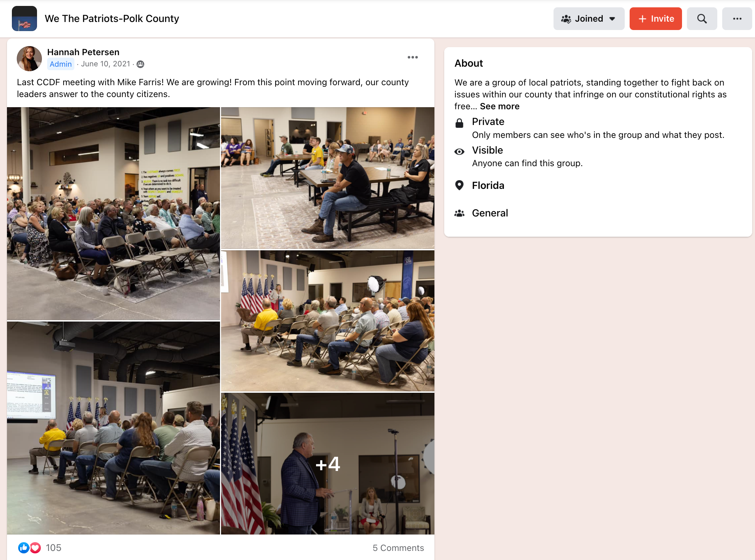Click the Admin badge label
Image resolution: width=755 pixels, height=560 pixels.
(61, 64)
